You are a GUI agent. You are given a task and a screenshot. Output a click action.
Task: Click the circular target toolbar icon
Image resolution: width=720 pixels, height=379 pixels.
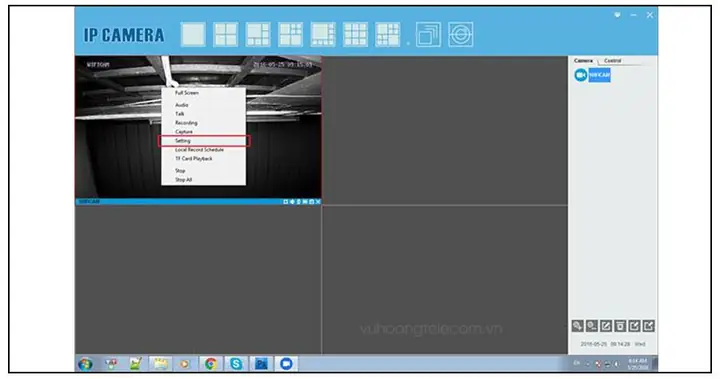[461, 34]
